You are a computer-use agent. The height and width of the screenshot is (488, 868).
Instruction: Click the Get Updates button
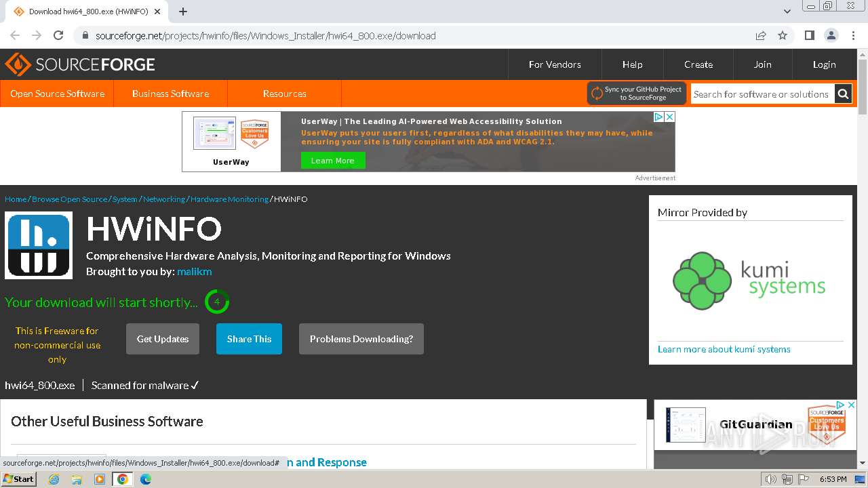tap(163, 339)
